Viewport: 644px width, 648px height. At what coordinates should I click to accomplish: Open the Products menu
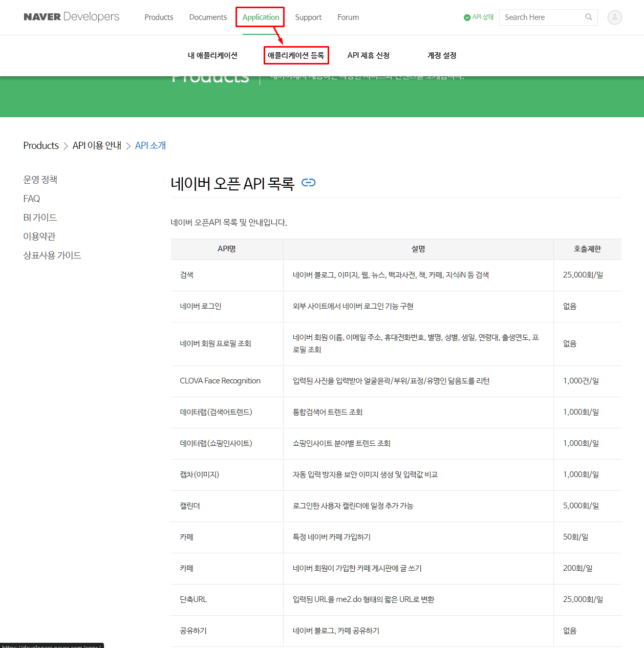[x=159, y=17]
